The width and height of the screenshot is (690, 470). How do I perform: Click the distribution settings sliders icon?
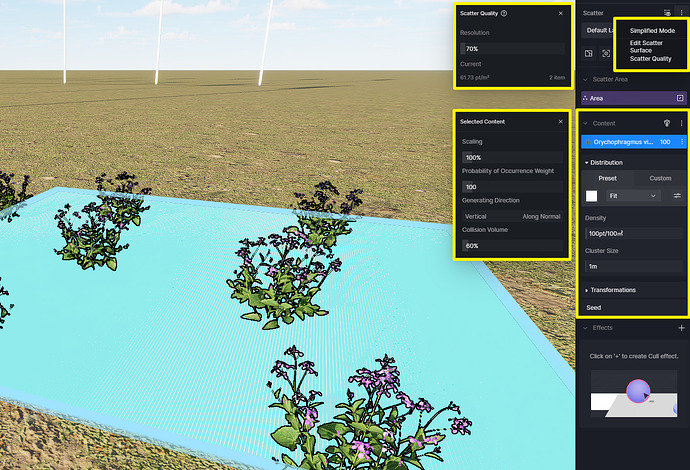click(x=677, y=196)
